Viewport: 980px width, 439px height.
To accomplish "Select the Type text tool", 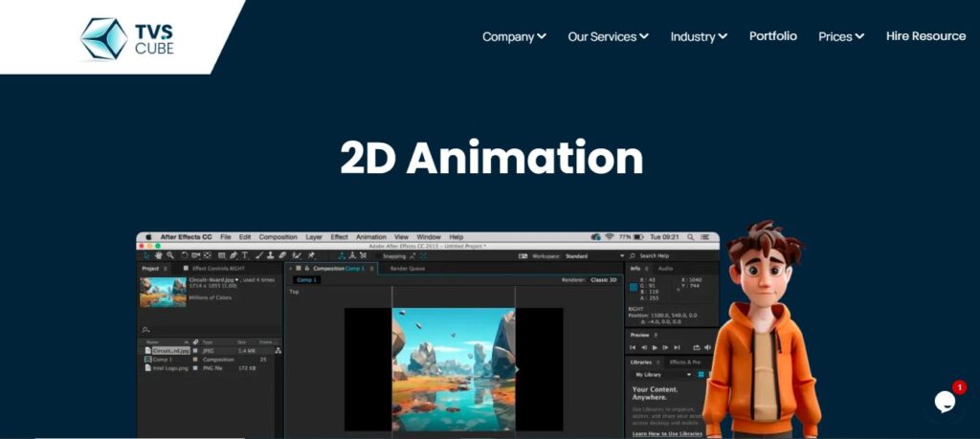I will click(x=246, y=255).
